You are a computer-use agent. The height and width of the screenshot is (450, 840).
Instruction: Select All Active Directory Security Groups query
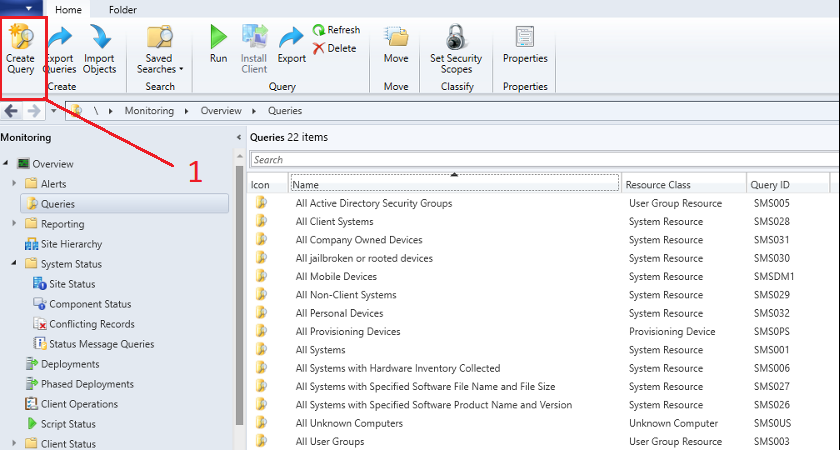tap(374, 204)
